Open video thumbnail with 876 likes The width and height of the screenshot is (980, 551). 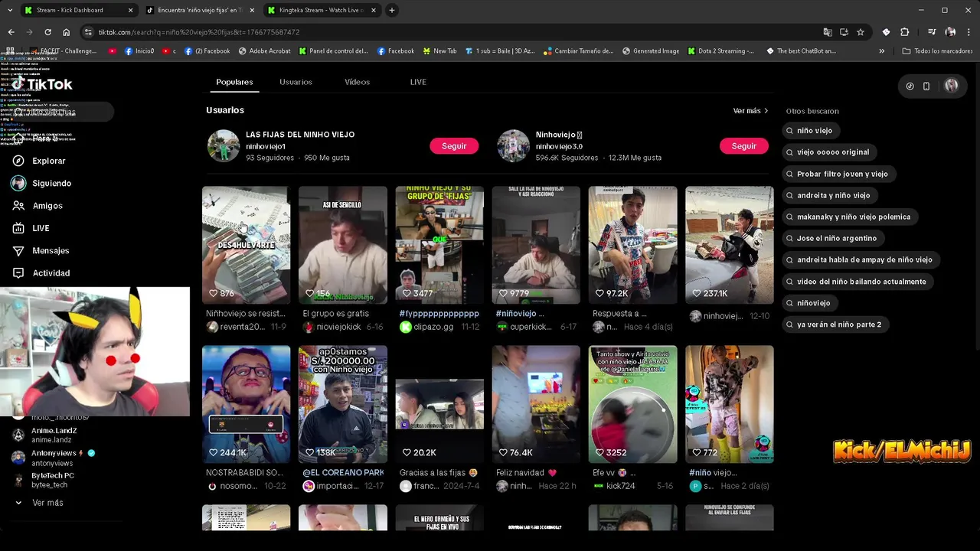click(x=246, y=245)
